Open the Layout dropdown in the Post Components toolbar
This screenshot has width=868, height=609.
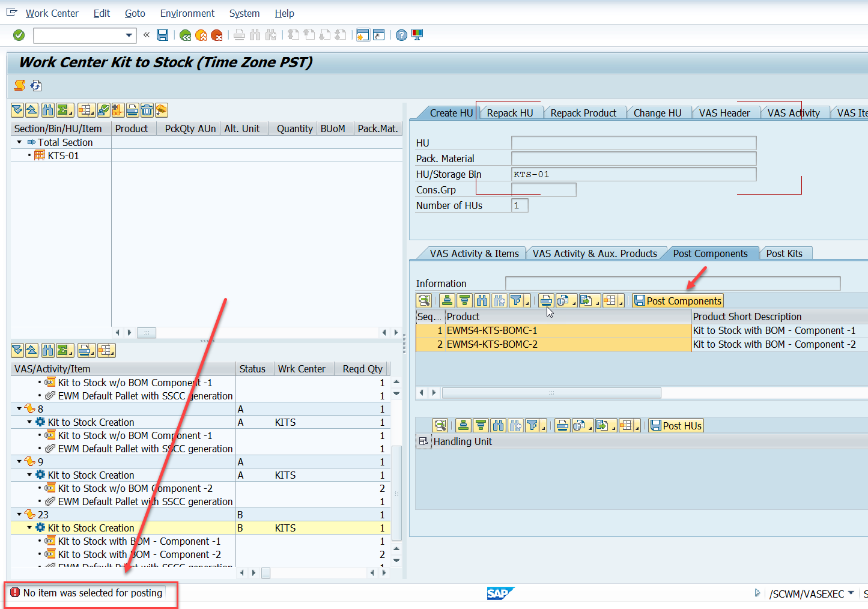click(x=613, y=300)
